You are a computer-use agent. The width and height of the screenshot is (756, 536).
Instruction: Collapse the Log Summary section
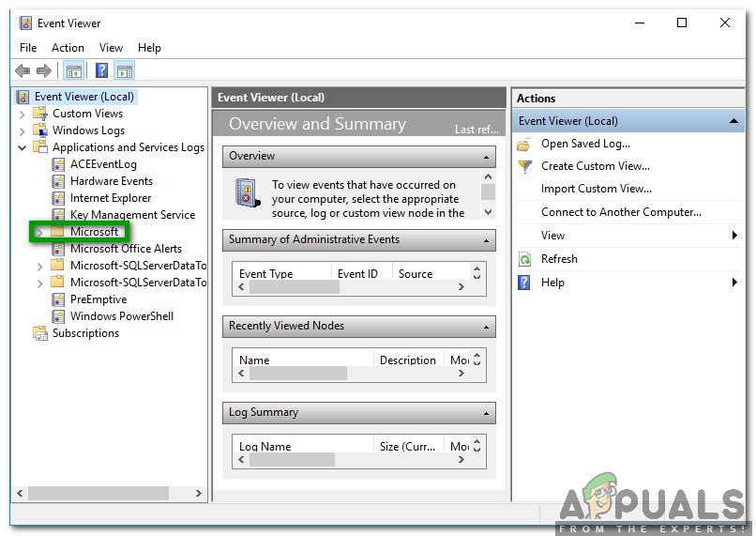486,413
